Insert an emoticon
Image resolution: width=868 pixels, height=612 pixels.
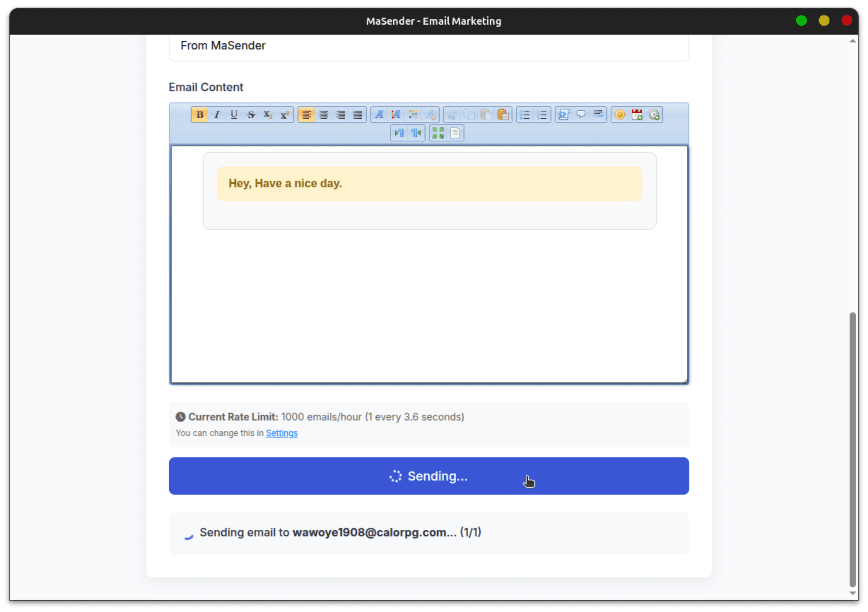coord(620,114)
